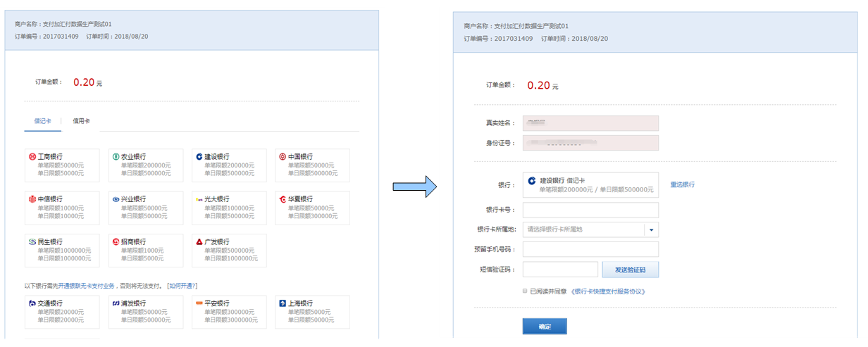Click the 重选银行 link
This screenshot has width=868, height=347.
click(x=682, y=185)
